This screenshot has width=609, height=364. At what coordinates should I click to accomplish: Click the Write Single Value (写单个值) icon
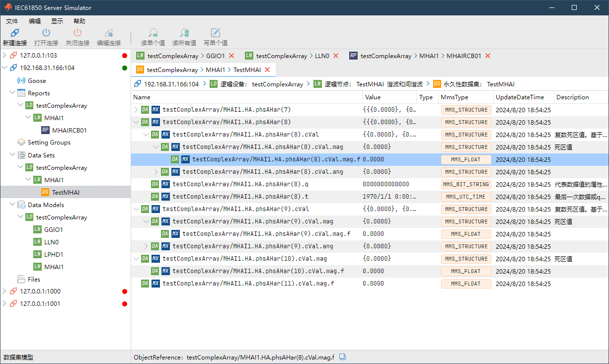(215, 33)
